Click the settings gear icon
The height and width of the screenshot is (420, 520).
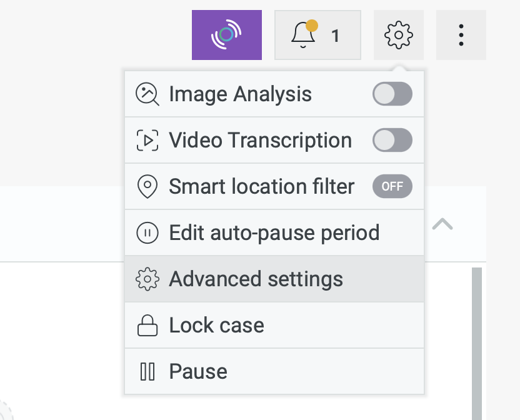tap(398, 36)
